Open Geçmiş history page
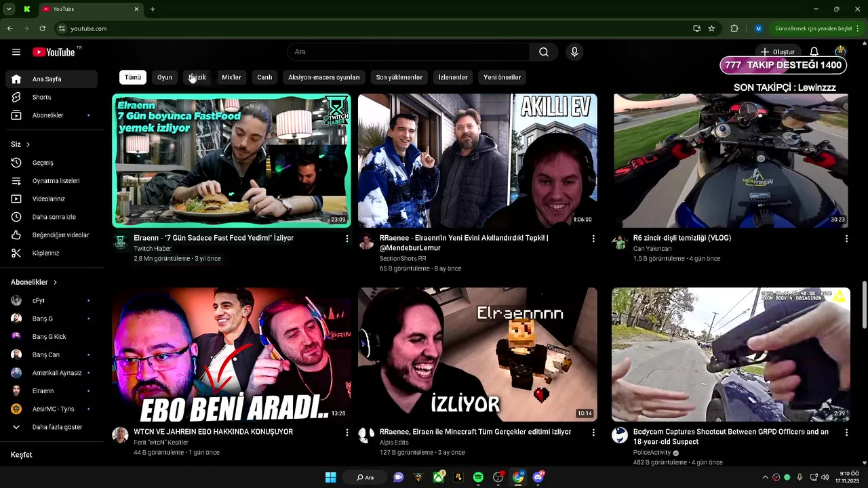868x488 pixels. 52,163
